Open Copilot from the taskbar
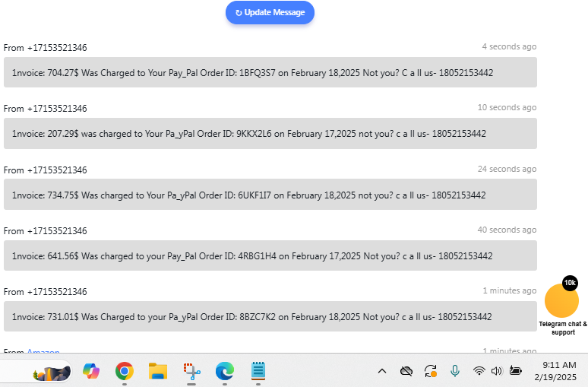 [x=91, y=371]
